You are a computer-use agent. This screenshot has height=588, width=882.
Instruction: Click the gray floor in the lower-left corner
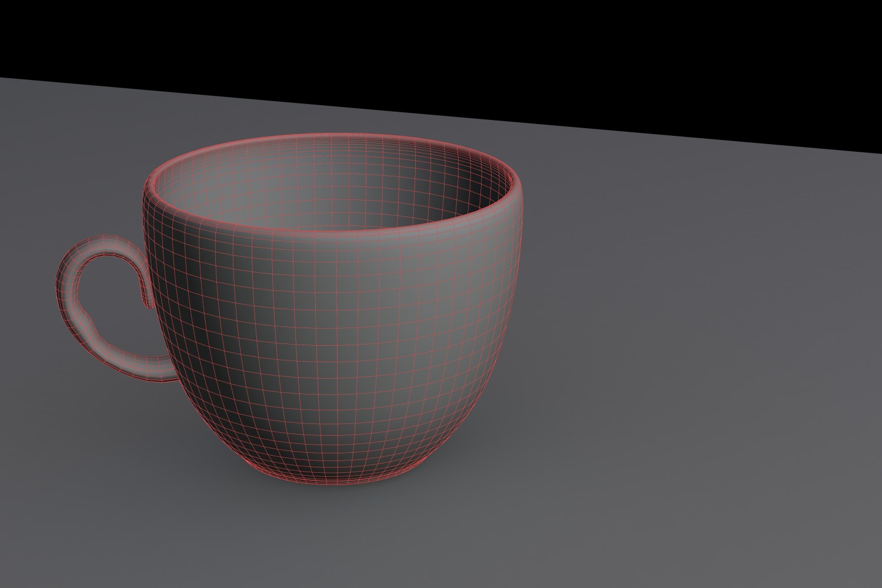coord(59,529)
